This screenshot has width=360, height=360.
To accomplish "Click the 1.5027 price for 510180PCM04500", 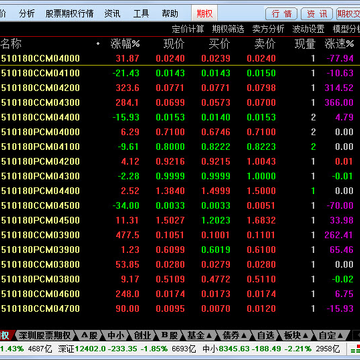I will click(170, 220).
